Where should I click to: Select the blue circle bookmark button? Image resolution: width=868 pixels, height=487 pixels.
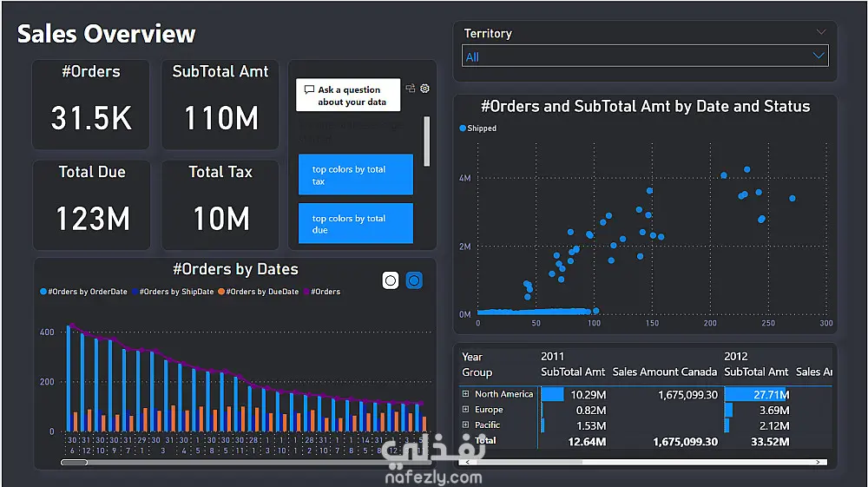coord(414,280)
